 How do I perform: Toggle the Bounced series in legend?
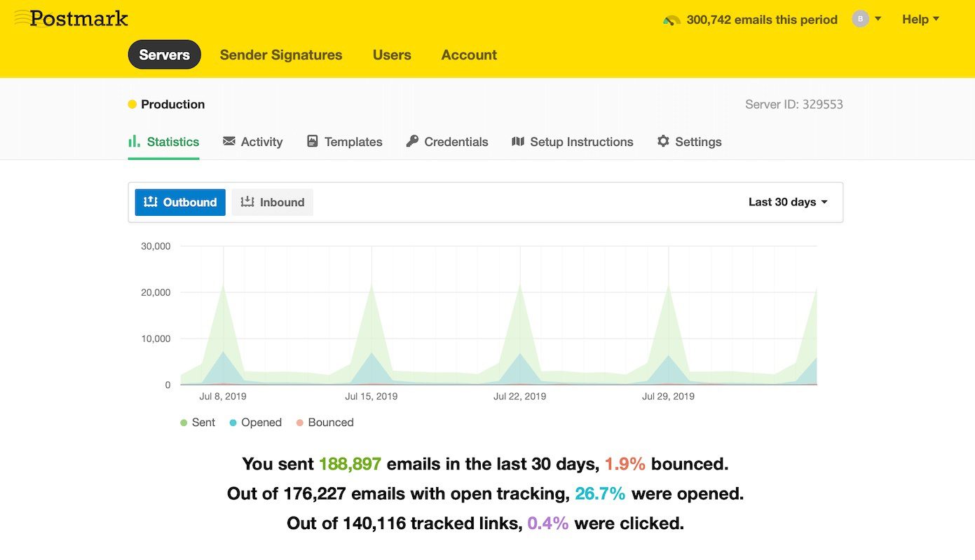tap(325, 423)
